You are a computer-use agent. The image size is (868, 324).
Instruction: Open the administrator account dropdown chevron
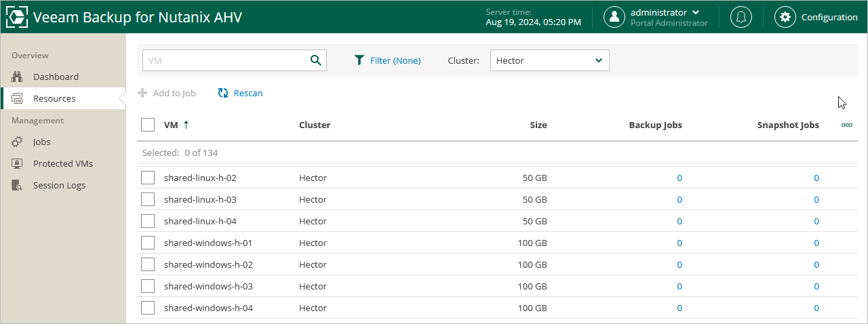[x=696, y=12]
